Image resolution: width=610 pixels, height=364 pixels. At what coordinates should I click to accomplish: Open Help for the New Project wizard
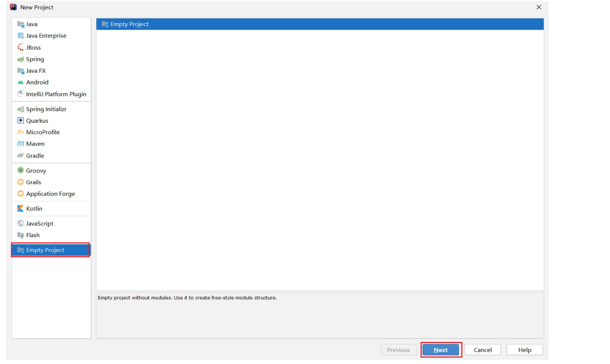pos(525,350)
